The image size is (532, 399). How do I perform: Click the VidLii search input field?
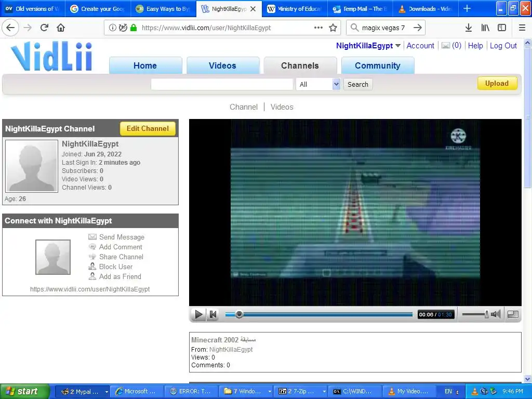pos(222,84)
